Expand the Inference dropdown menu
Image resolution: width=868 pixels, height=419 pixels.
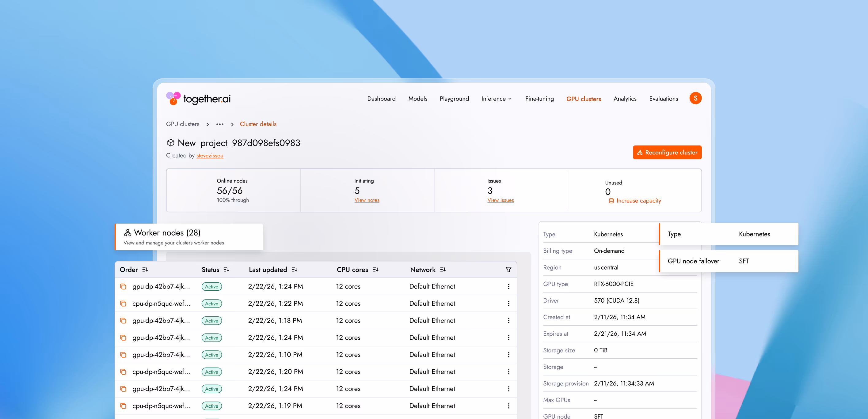point(496,99)
